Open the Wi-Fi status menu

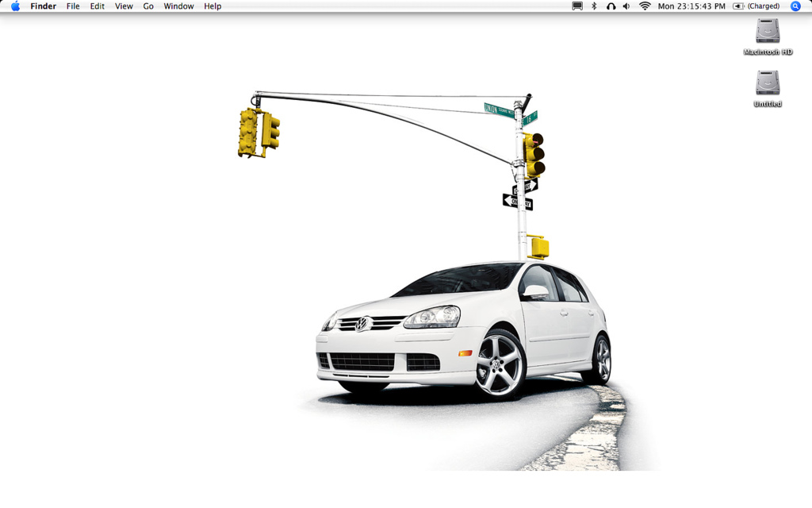pyautogui.click(x=645, y=6)
